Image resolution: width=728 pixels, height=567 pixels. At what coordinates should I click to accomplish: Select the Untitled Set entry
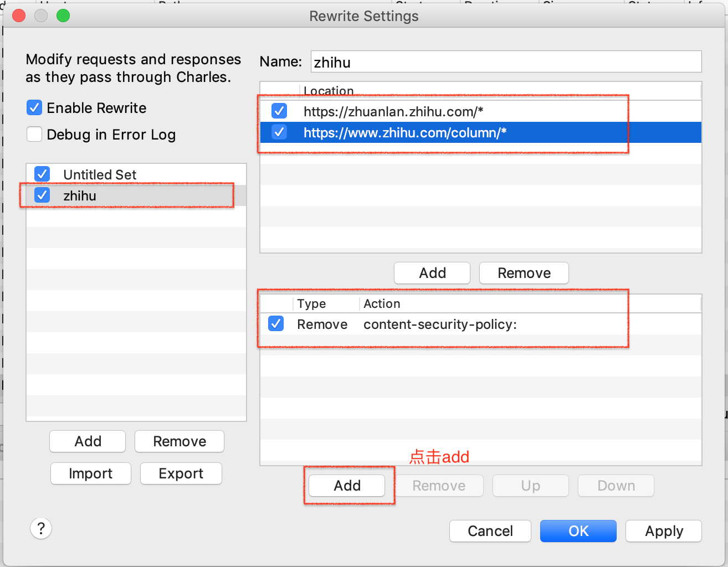pyautogui.click(x=100, y=174)
